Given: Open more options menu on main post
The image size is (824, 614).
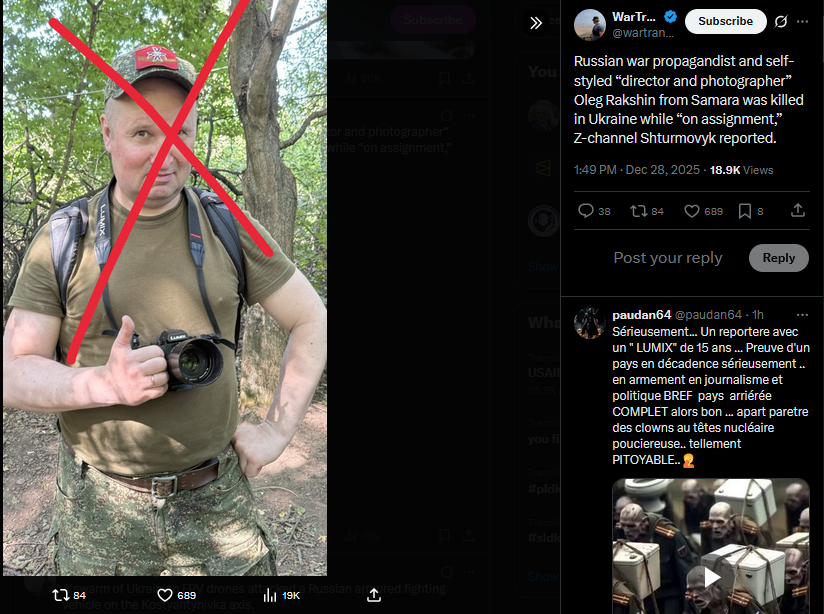Looking at the screenshot, I should [802, 22].
